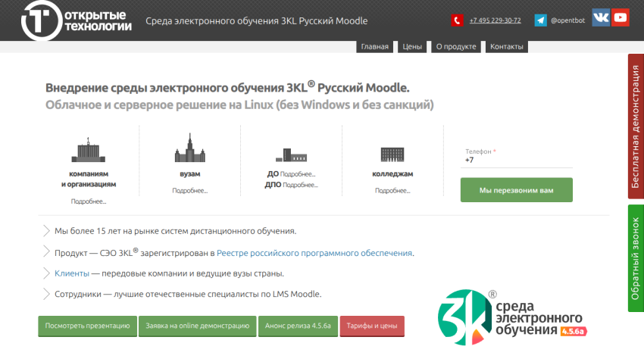Viewport: 644px width, 362px height.
Task: Click the Анонс релиза 4.5.6а button
Action: [x=298, y=326]
